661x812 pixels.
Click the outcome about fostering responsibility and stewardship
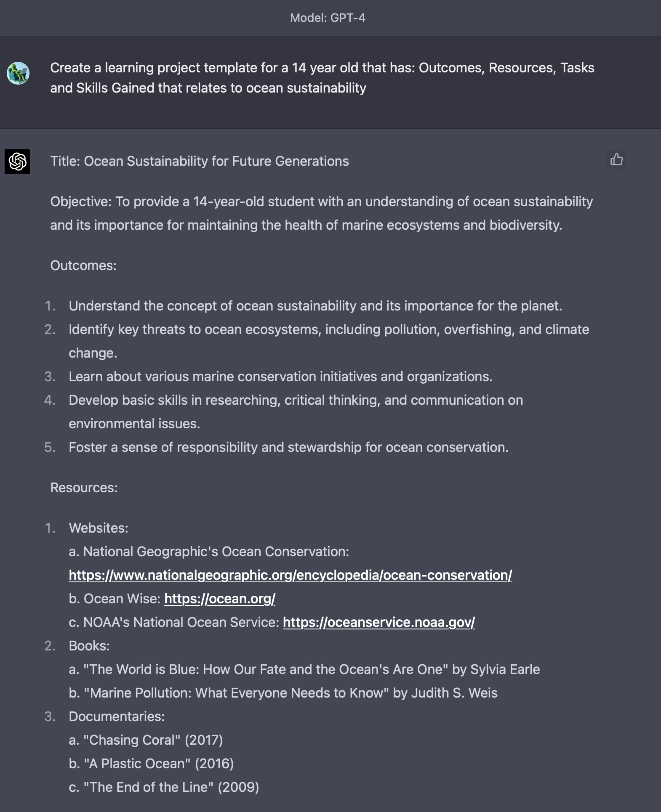288,447
